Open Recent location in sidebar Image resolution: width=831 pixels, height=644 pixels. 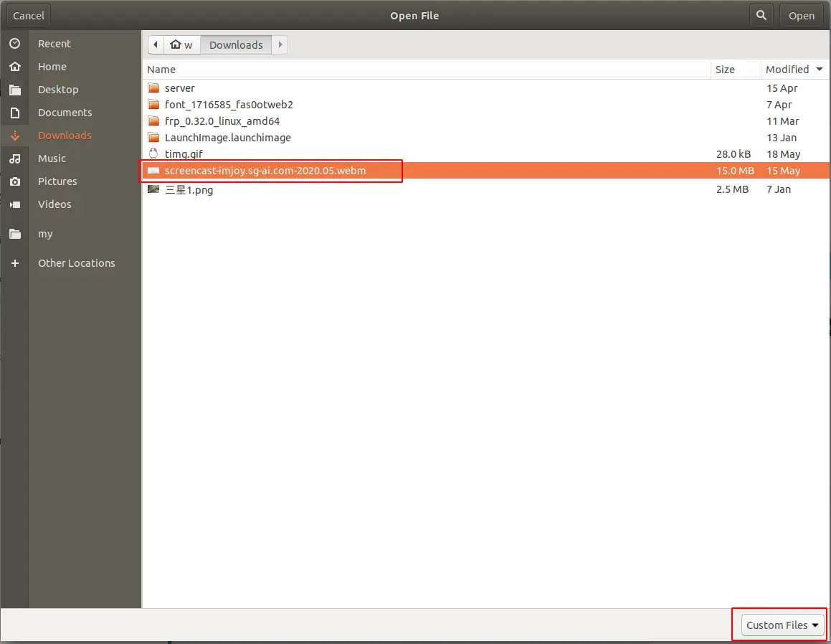coord(54,44)
